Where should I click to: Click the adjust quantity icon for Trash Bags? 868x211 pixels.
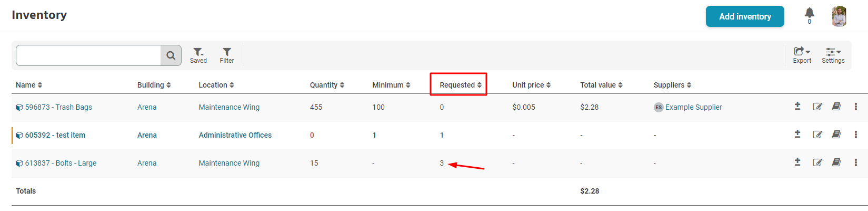click(797, 106)
